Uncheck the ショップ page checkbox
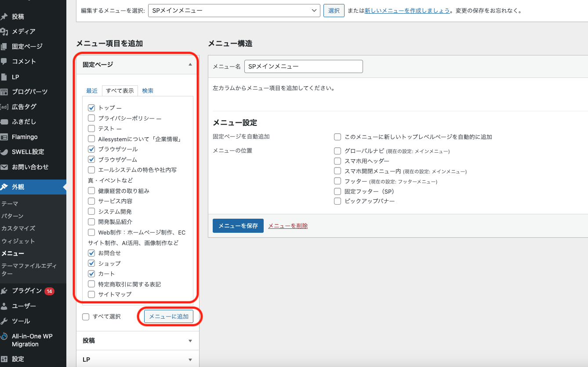 [91, 263]
